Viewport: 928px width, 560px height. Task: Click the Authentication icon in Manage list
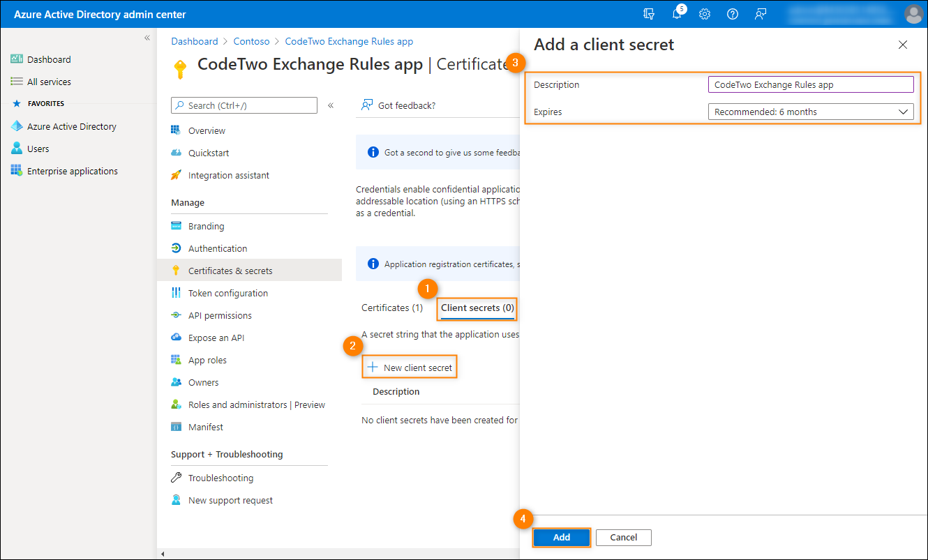pos(176,248)
